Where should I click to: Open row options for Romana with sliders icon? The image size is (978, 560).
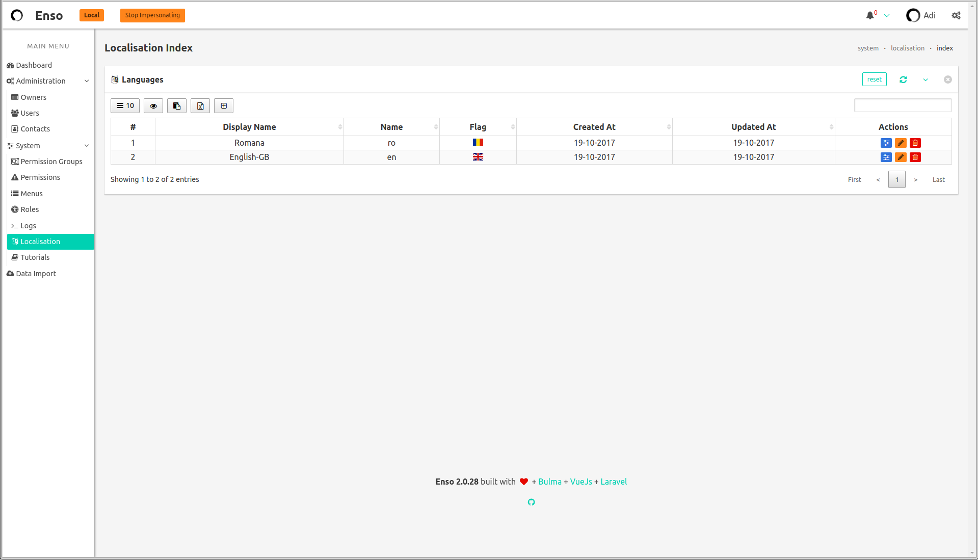(x=886, y=143)
